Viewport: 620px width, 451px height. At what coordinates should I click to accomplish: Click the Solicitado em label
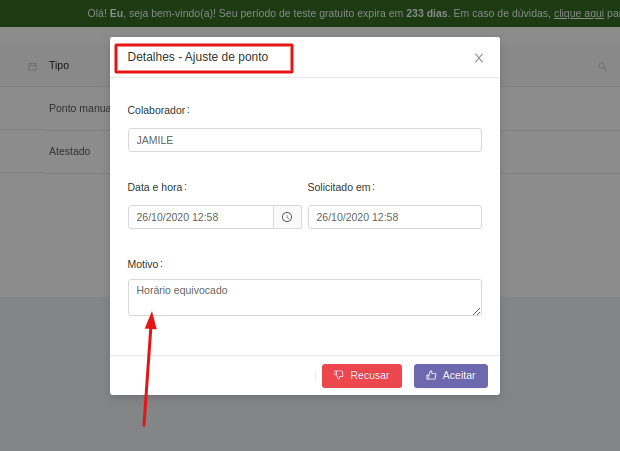pos(340,187)
